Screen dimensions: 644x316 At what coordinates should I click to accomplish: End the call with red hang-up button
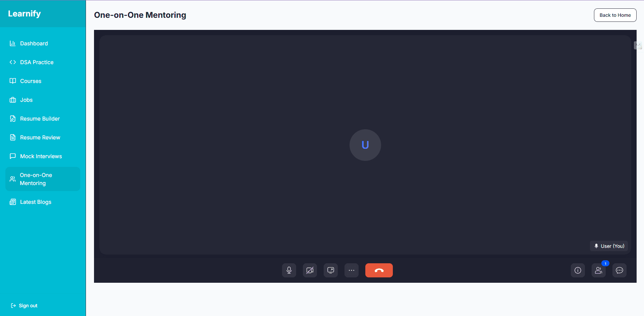point(379,270)
